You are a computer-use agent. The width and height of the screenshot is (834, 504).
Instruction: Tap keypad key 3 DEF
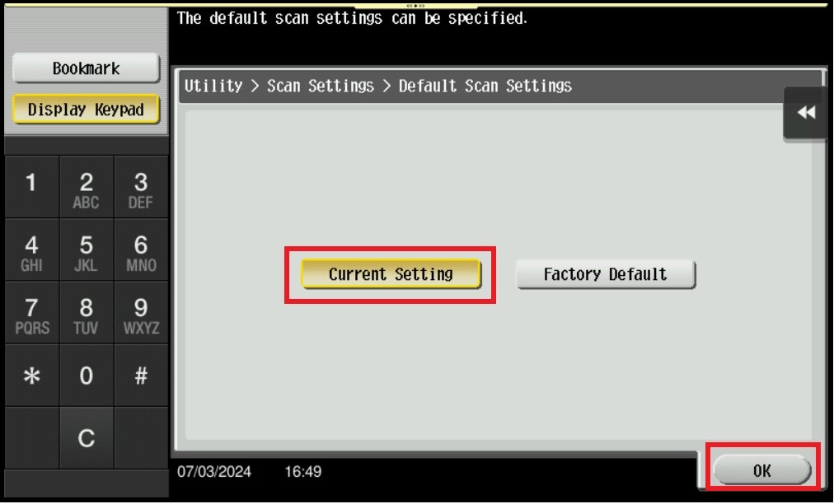pyautogui.click(x=141, y=187)
